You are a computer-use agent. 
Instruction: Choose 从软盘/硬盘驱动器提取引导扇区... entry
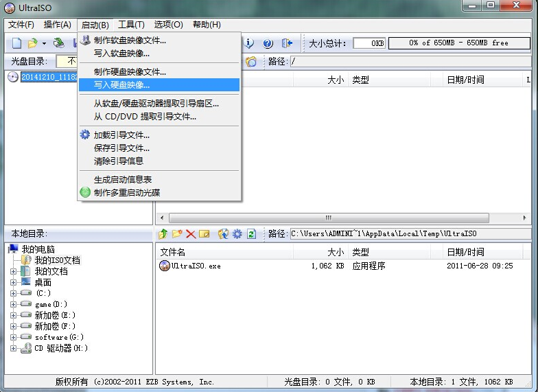tap(159, 103)
